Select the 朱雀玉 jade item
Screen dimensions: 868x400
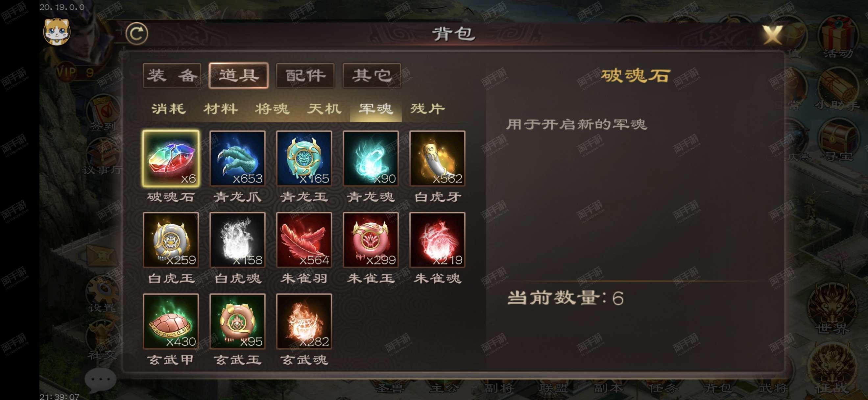tap(371, 240)
